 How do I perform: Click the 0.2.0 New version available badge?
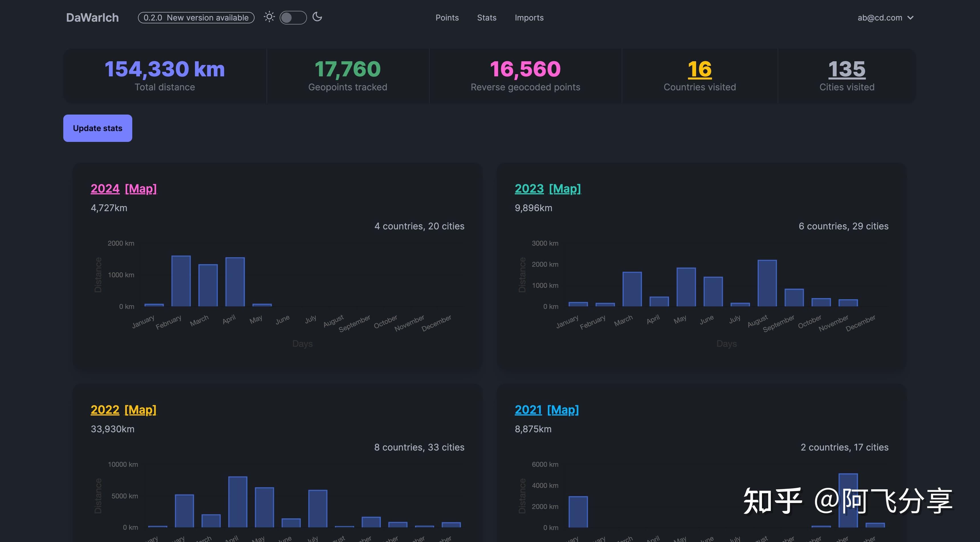196,17
